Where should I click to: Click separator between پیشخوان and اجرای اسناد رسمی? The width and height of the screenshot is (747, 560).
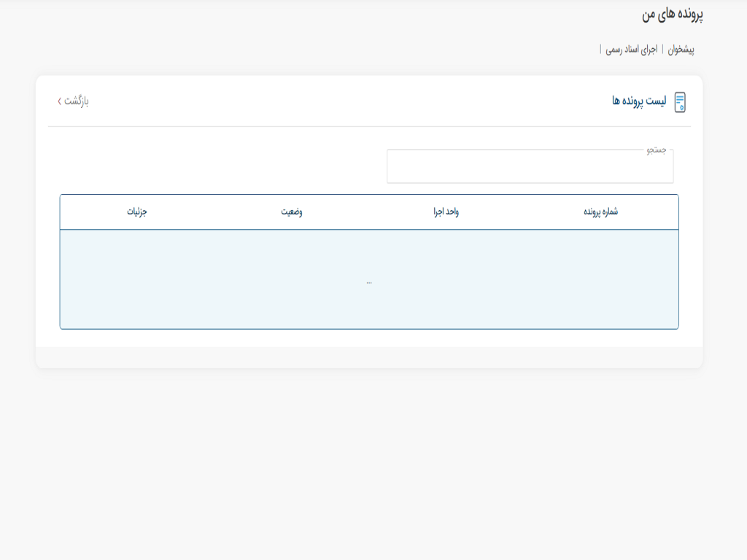click(662, 50)
